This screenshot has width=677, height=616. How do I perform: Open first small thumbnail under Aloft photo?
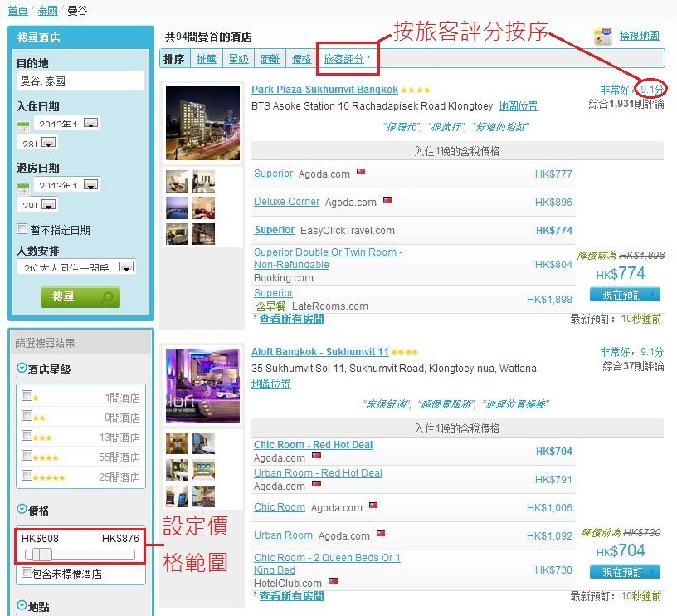177,443
